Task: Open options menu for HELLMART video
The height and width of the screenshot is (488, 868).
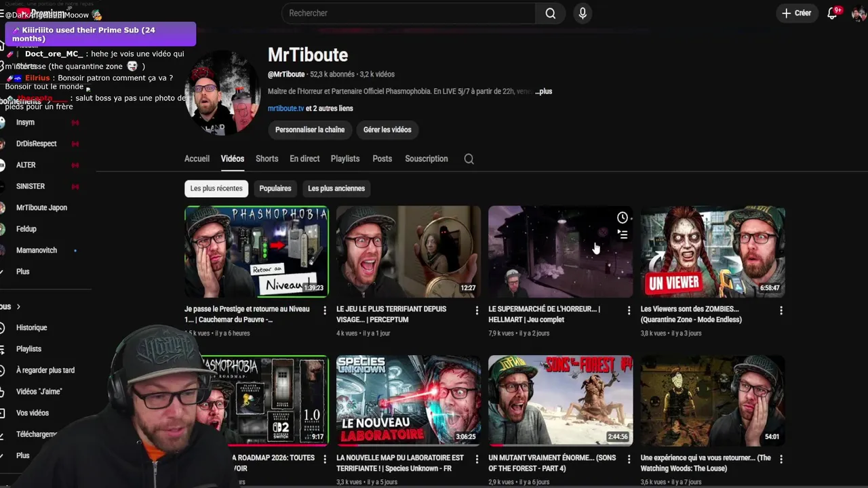Action: tap(629, 310)
